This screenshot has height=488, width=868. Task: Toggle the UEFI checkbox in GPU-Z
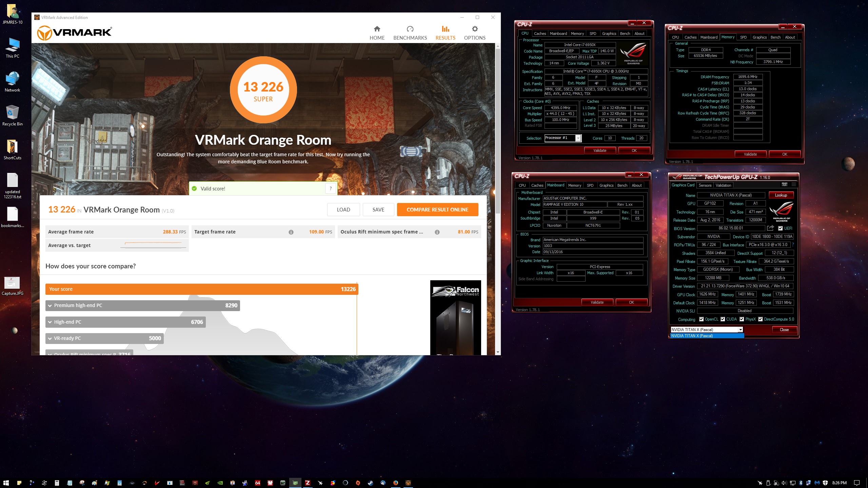(x=781, y=228)
